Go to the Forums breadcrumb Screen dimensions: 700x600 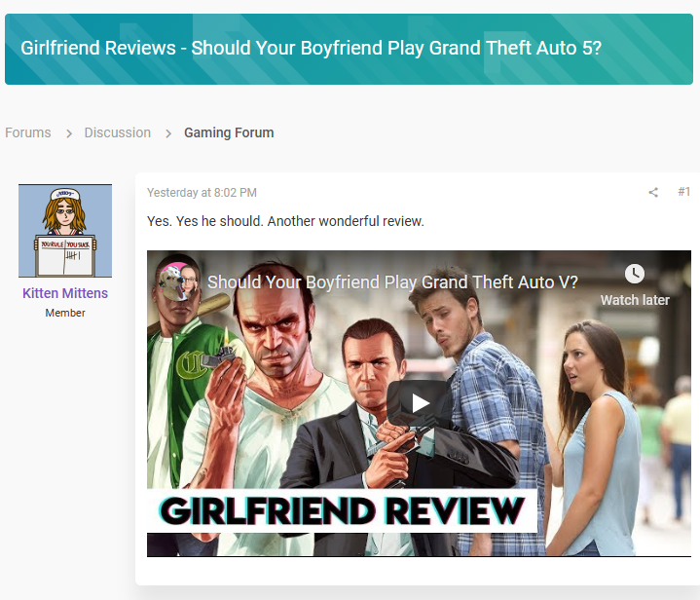(x=28, y=132)
